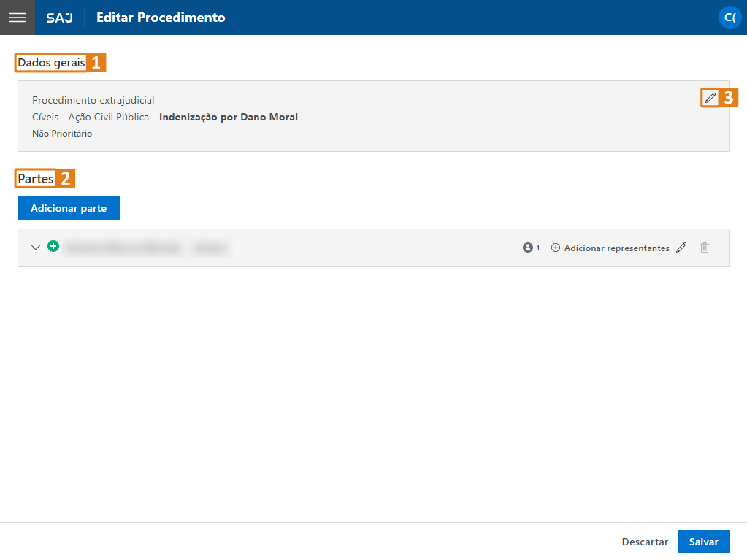Click the green plus icon beside party name
The width and height of the screenshot is (747, 560).
coord(53,246)
